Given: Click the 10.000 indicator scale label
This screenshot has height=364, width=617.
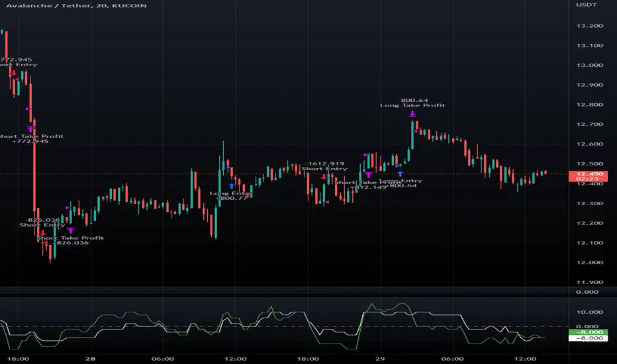Looking at the screenshot, I should 589,312.
